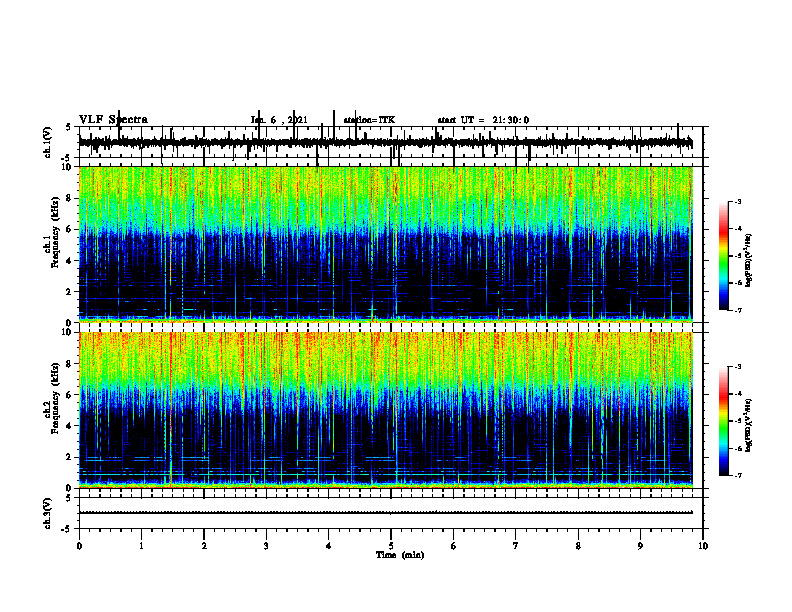
Task: Click the "10" frequency tick of ch.2 spectrogram
Action: pos(67,332)
